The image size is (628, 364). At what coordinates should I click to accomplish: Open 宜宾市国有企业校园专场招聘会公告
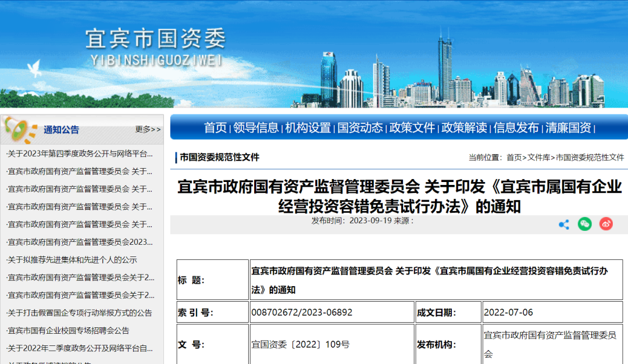click(68, 331)
